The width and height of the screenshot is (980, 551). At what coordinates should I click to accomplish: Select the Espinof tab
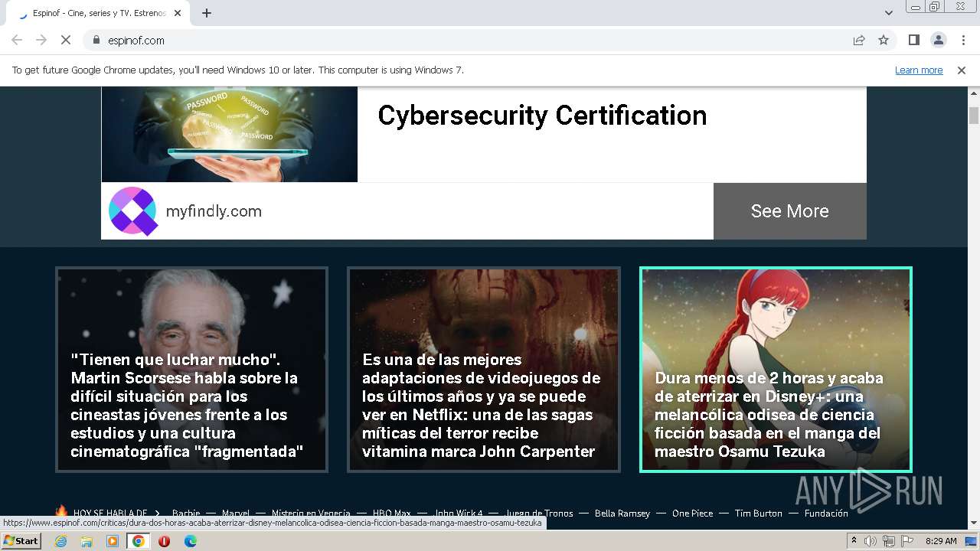100,13
